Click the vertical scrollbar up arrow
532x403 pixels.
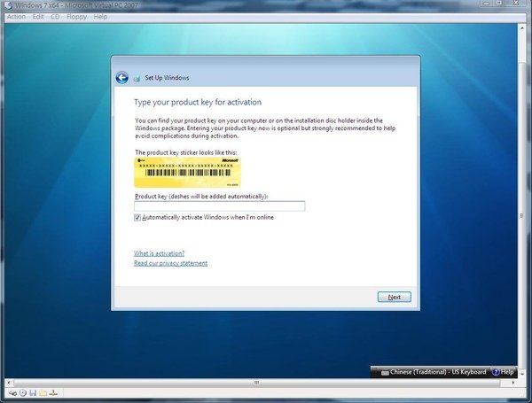tap(522, 29)
